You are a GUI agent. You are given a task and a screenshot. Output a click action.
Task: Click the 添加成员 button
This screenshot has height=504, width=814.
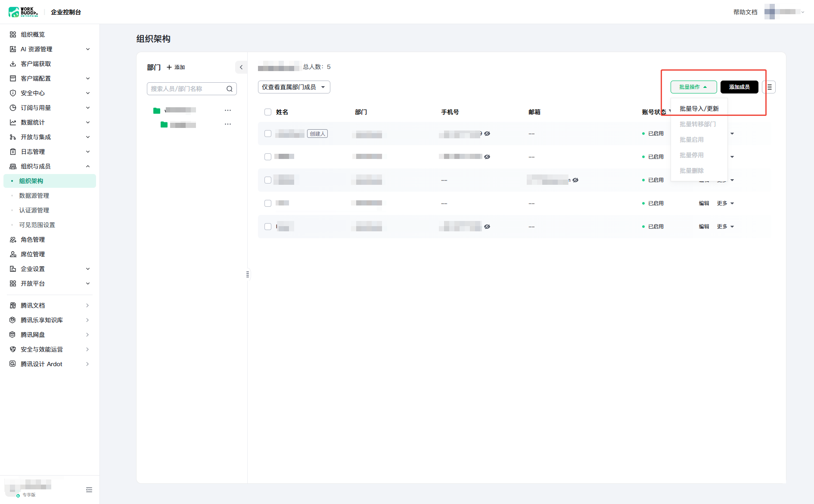pyautogui.click(x=739, y=87)
